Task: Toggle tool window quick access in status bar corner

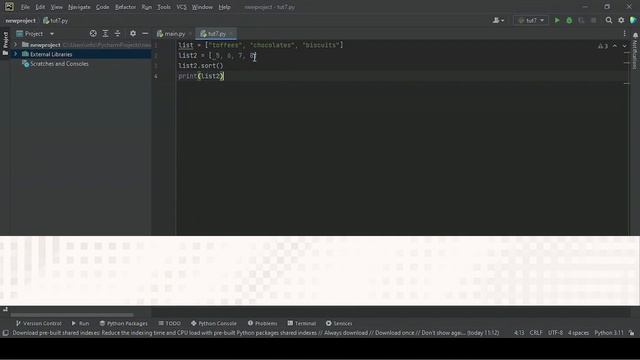Action: [x=5, y=333]
